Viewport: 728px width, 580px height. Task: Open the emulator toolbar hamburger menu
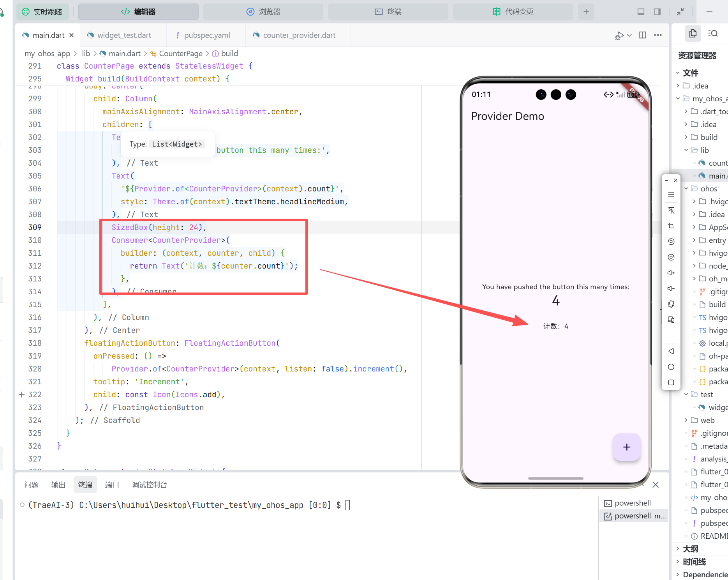(x=671, y=195)
